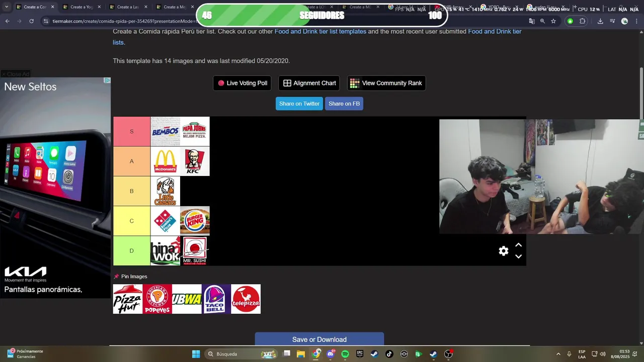Open the tab search dropdown in Chrome
644x362 pixels.
(x=6, y=7)
